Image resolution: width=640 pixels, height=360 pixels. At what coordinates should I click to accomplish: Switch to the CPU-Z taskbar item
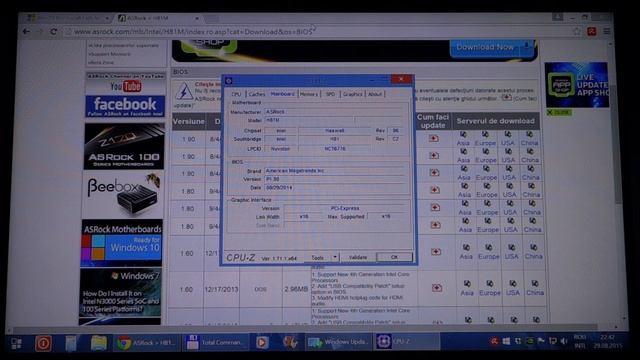coord(407,341)
